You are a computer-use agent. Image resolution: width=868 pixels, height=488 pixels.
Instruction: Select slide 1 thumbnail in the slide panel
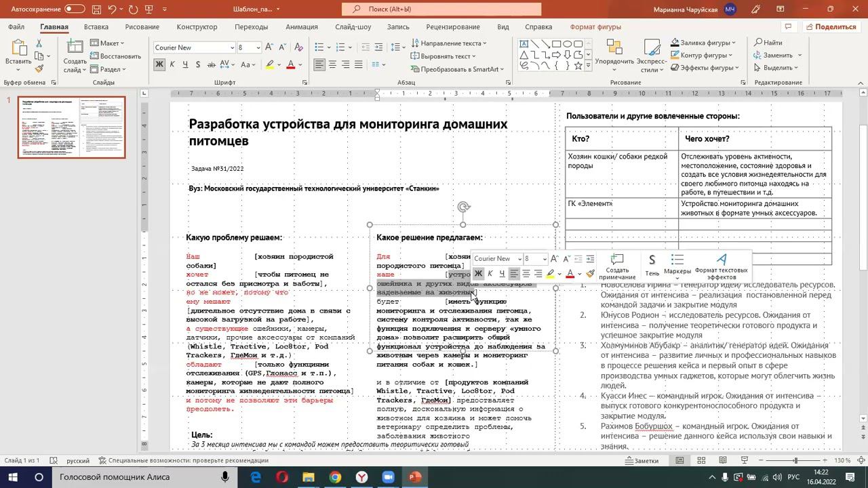pyautogui.click(x=72, y=127)
